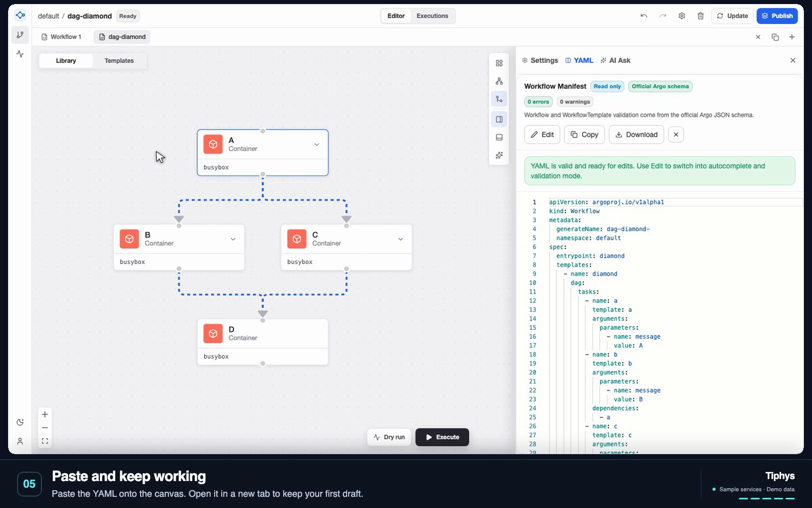Click the hierarchy auto-layout icon in canvas toolbar
The image size is (812, 508).
499,81
